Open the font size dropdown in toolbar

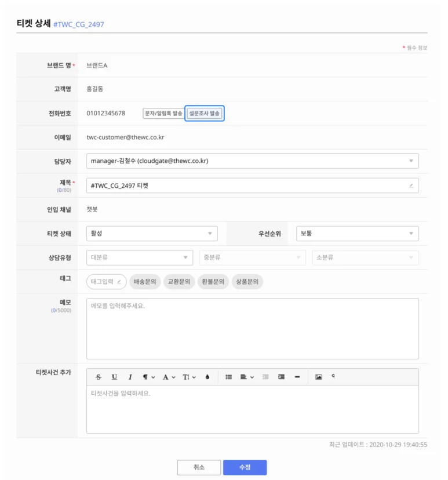point(189,377)
